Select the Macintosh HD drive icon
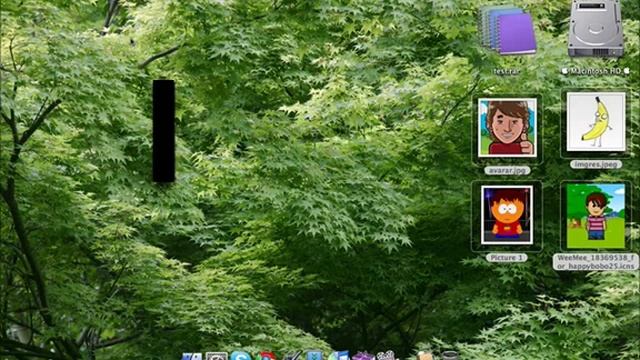This screenshot has width=640, height=360. tap(596, 29)
